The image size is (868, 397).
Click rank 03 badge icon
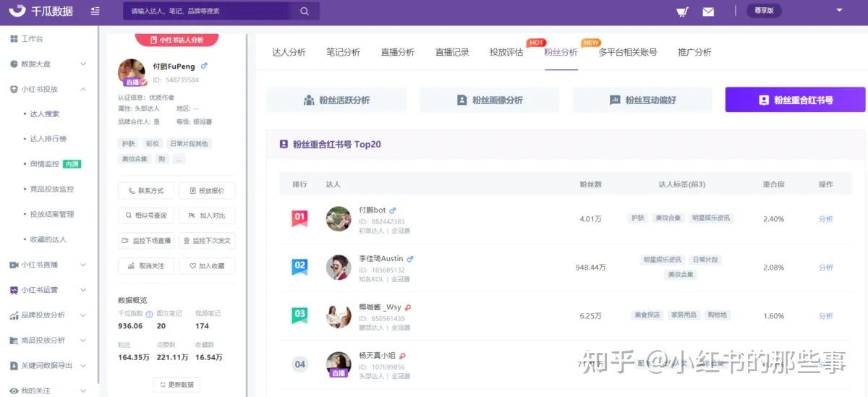tap(299, 315)
